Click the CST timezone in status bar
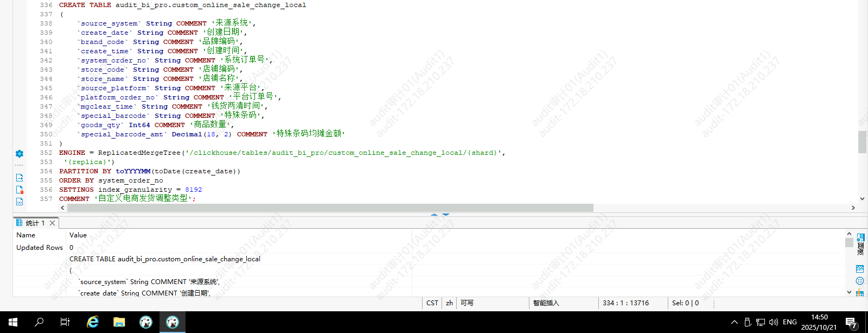868x333 pixels. [x=432, y=303]
